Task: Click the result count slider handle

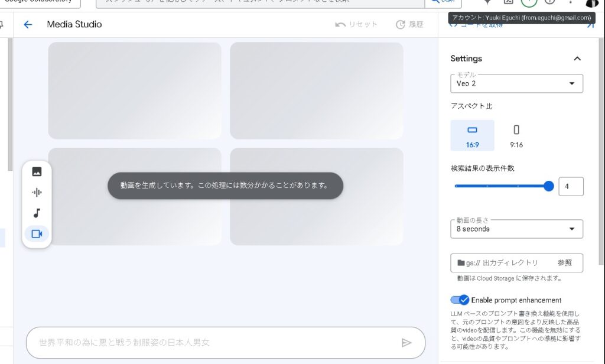Action: tap(548, 186)
